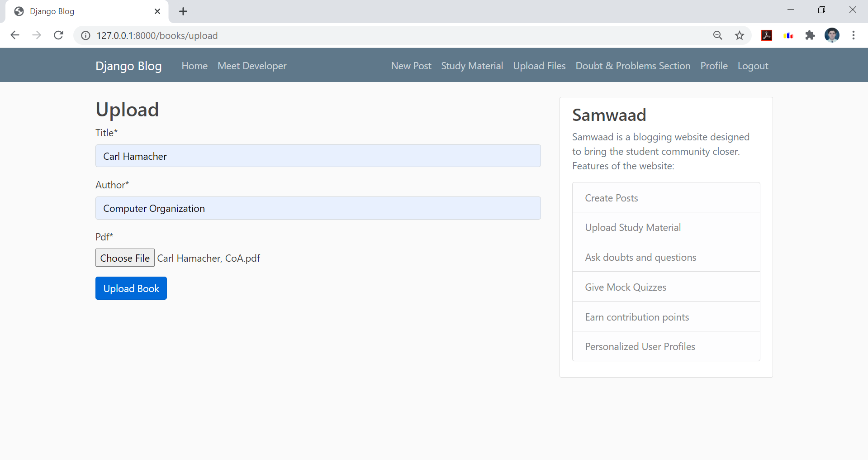Focus the Author input field
868x460 pixels.
pos(318,208)
